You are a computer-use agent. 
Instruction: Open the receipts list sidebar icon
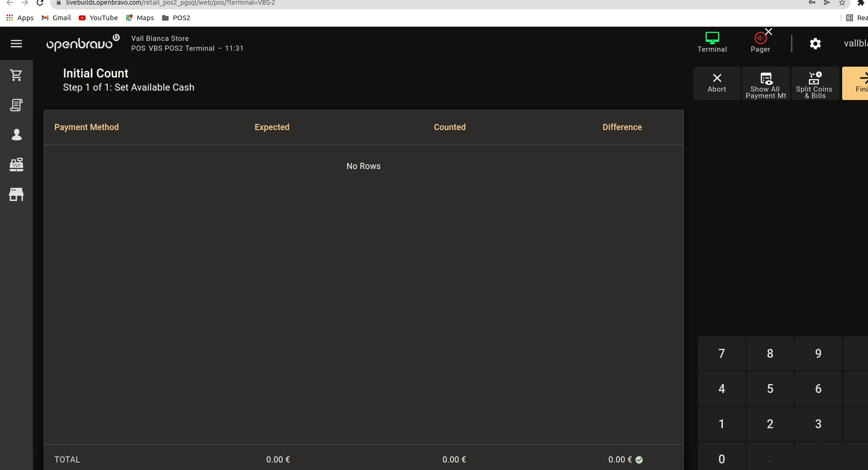pos(16,105)
